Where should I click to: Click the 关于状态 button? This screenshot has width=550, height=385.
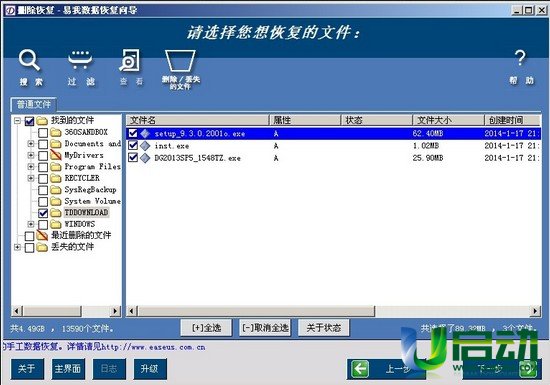tap(323, 328)
